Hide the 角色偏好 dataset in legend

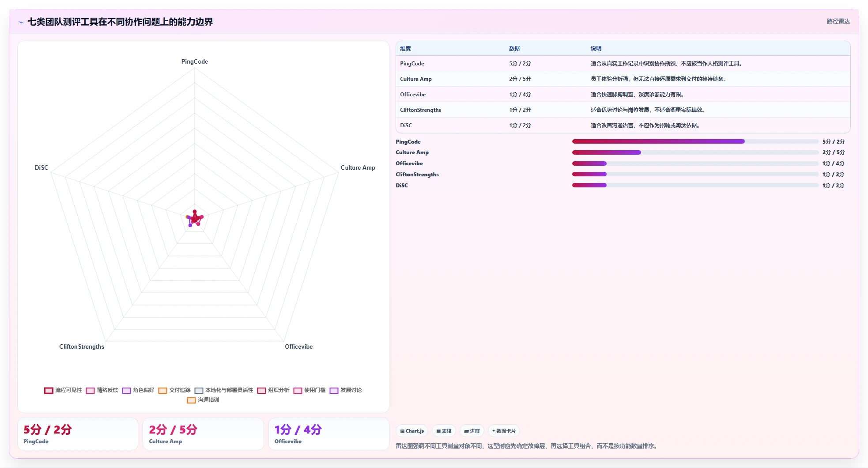tap(138, 390)
